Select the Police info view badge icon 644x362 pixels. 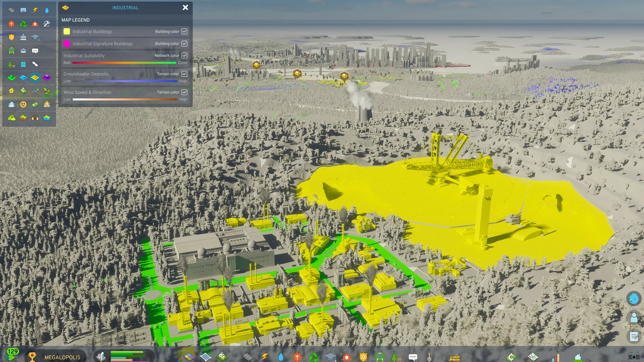tap(11, 38)
